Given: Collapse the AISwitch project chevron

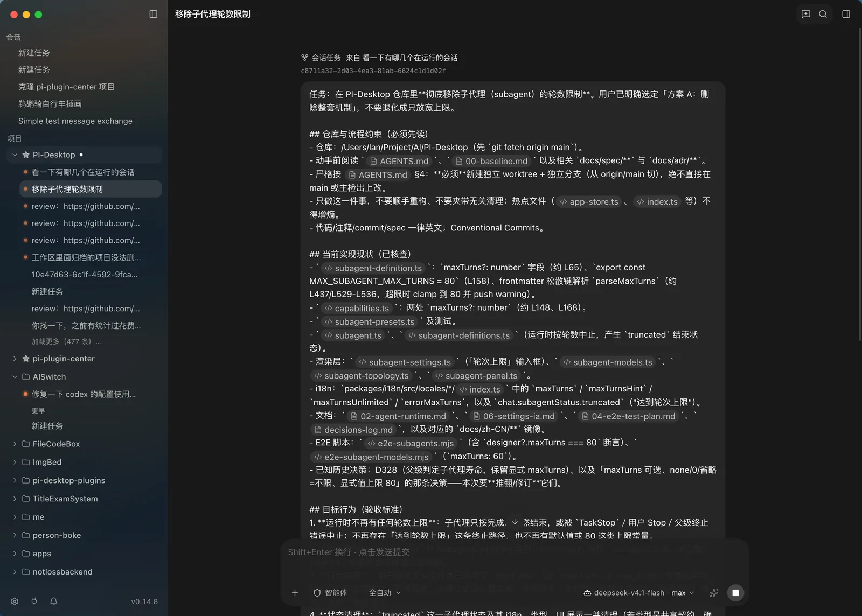Looking at the screenshot, I should click(x=15, y=376).
